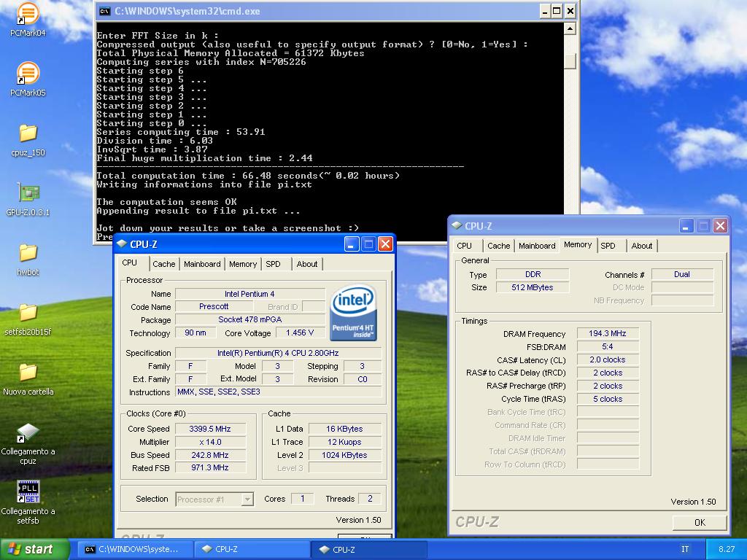Click the Core Voltage value 1.456 V
747x560 pixels.
tap(299, 332)
